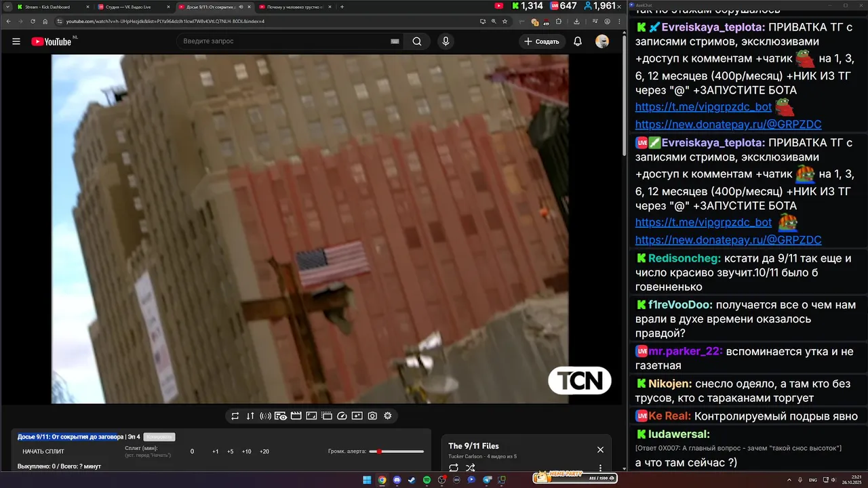Open Spotify from the taskbar

[x=427, y=480]
